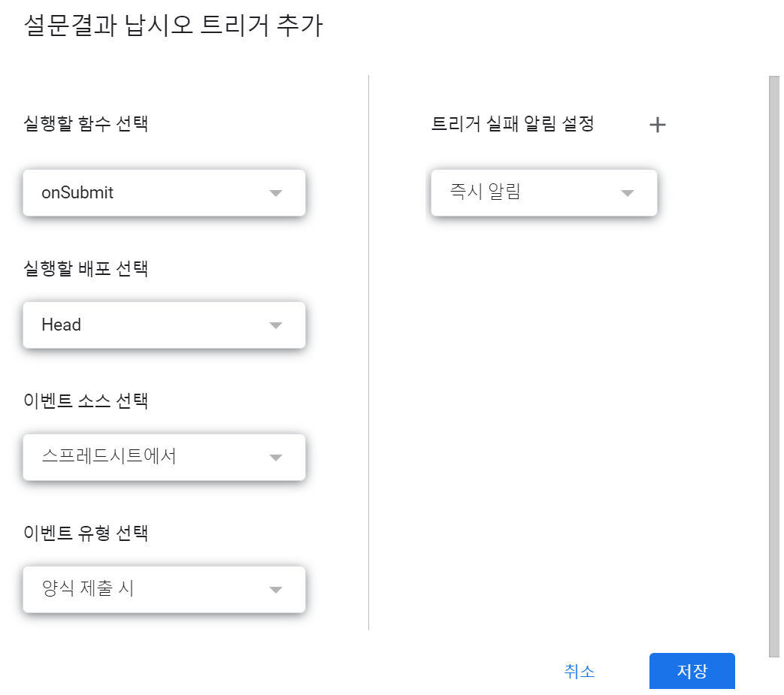784x695 pixels.
Task: Open the failure notification dropdown showing 즉시 알림
Action: 543,192
